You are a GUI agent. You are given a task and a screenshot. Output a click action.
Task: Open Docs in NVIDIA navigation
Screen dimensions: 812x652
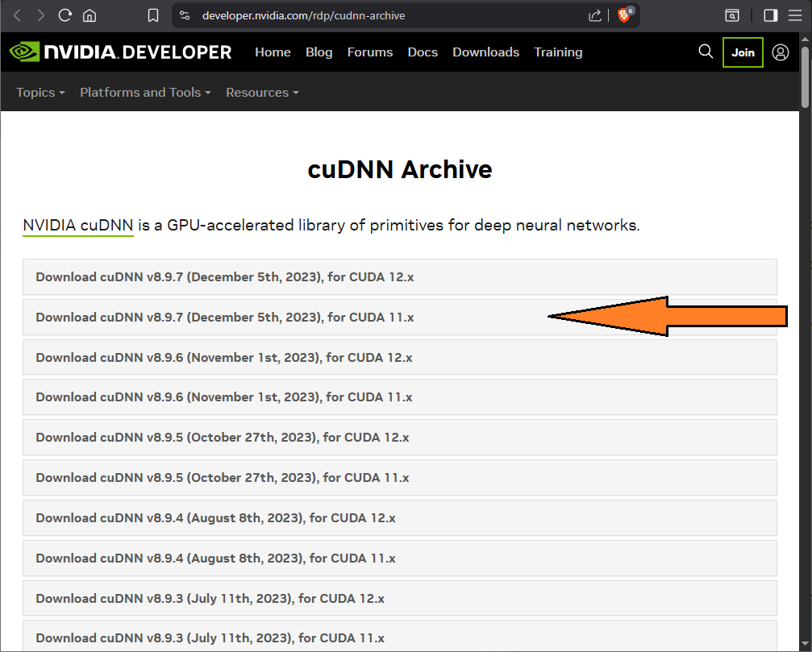tap(423, 52)
